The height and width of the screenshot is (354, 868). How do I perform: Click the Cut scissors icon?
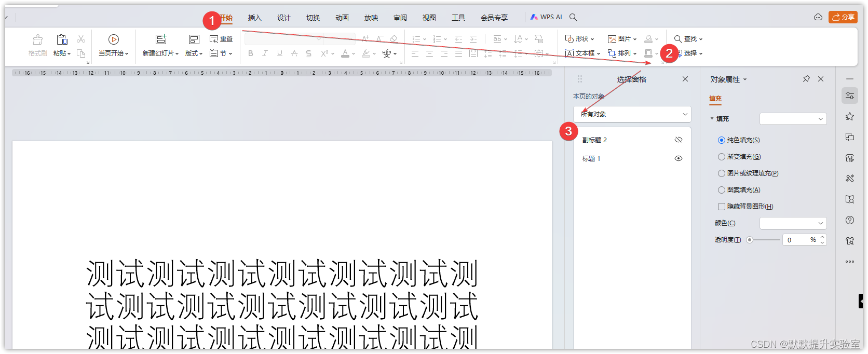click(81, 39)
